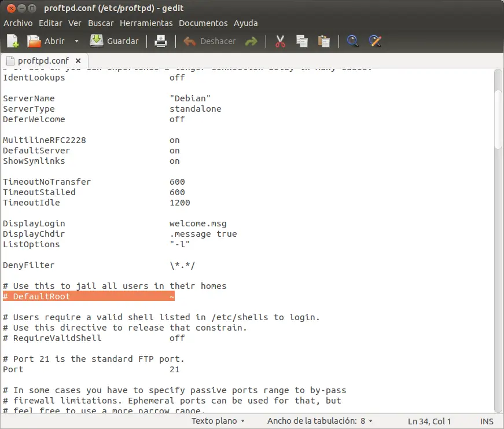This screenshot has width=504, height=429.
Task: Click the DenyFilter directive
Action: pos(28,265)
